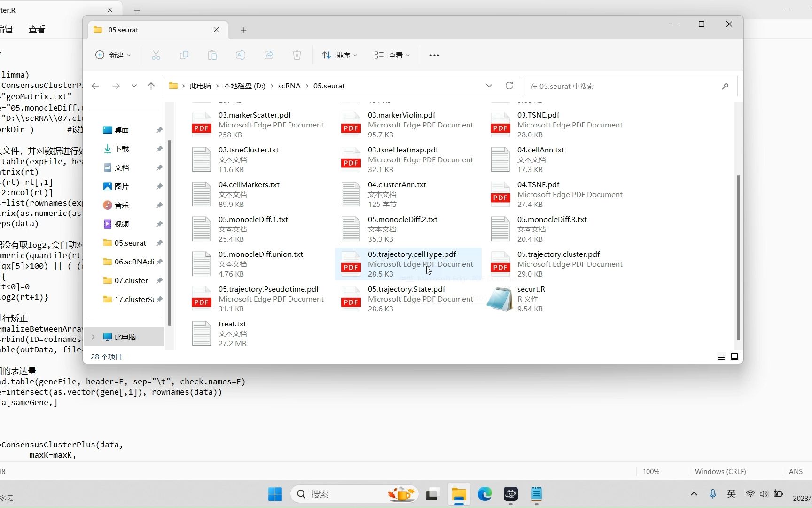Expand recent locations chevron
Screen dimensions: 812x508
(x=134, y=86)
